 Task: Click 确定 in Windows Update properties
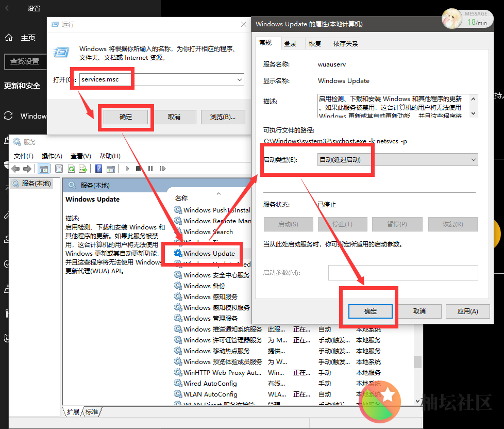371,311
